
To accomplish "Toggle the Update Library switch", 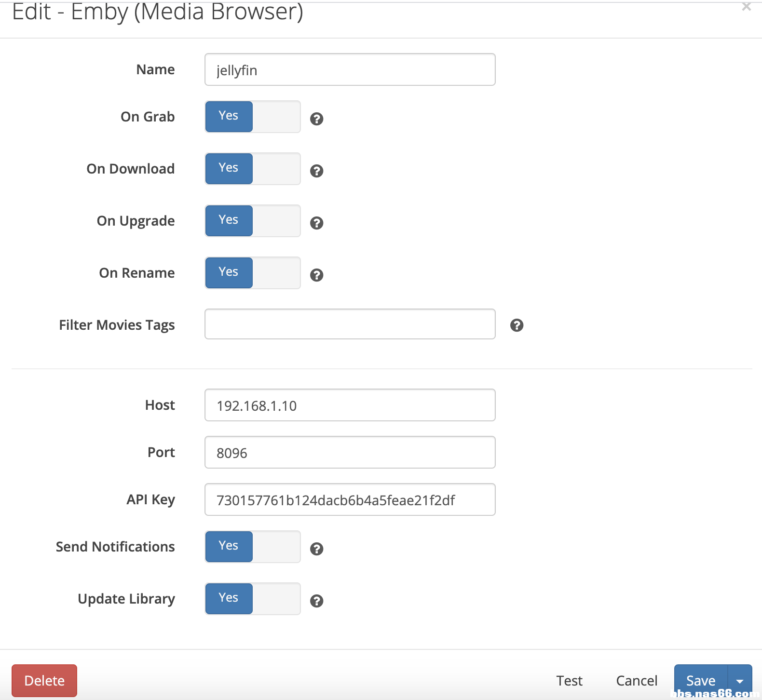I will [253, 599].
